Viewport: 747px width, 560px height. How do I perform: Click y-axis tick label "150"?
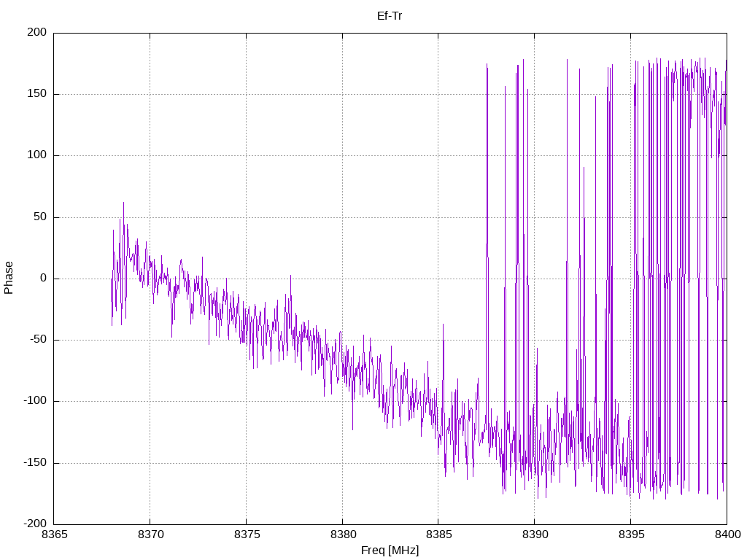(37, 94)
